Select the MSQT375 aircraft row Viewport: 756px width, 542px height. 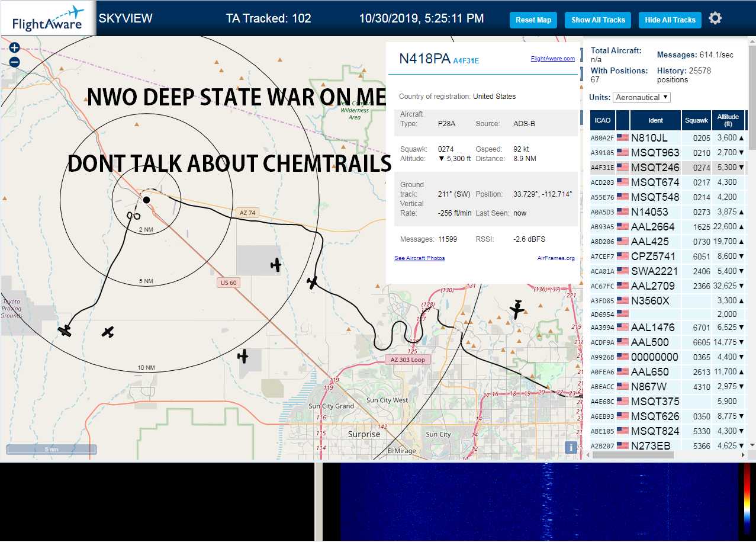pos(668,402)
